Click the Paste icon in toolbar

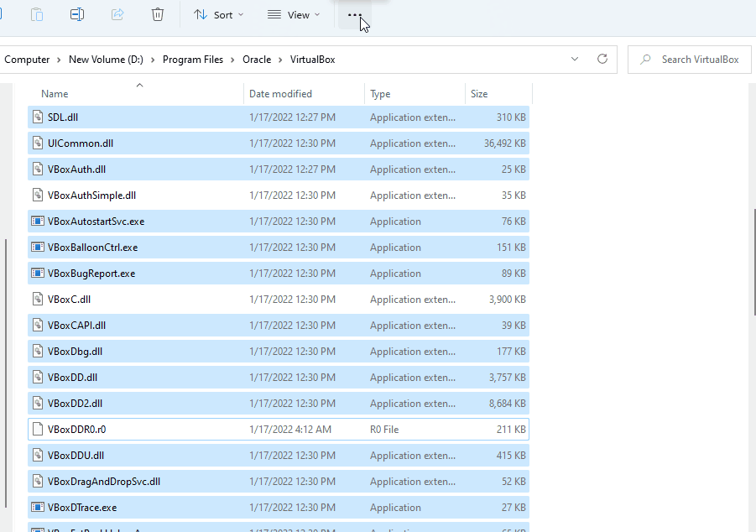point(37,14)
